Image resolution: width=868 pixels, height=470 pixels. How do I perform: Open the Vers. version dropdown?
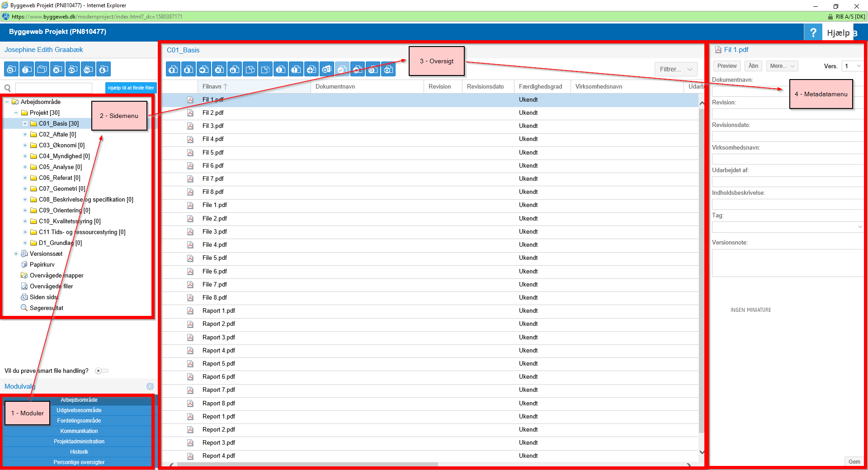(x=852, y=66)
